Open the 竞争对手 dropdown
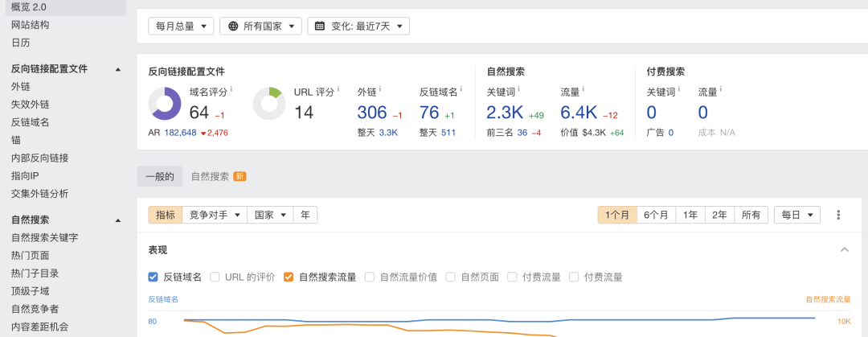Screen dimensions: 868x337 [215, 215]
